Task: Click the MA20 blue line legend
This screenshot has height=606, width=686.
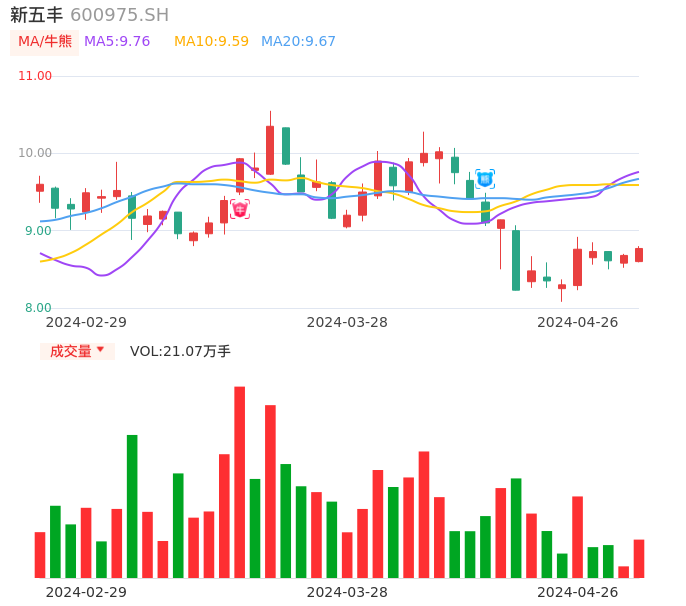Action: click(x=298, y=42)
